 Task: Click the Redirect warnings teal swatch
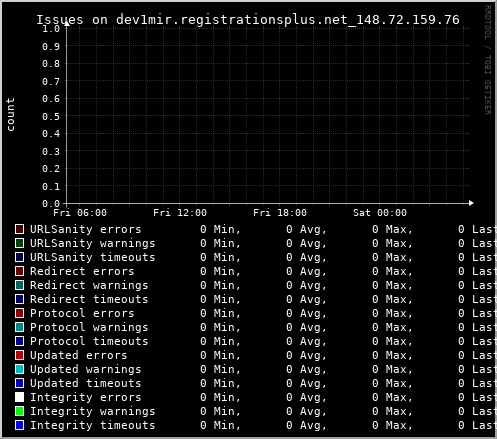19,285
